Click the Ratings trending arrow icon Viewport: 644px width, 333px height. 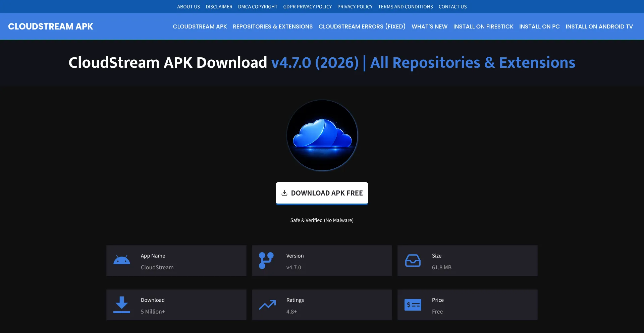267,305
